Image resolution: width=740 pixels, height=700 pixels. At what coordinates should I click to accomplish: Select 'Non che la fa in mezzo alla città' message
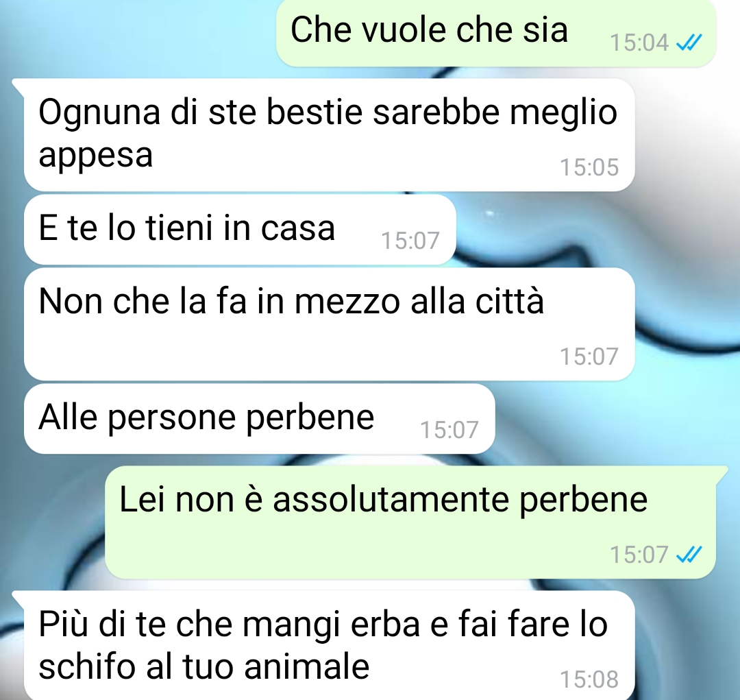pyautogui.click(x=329, y=324)
